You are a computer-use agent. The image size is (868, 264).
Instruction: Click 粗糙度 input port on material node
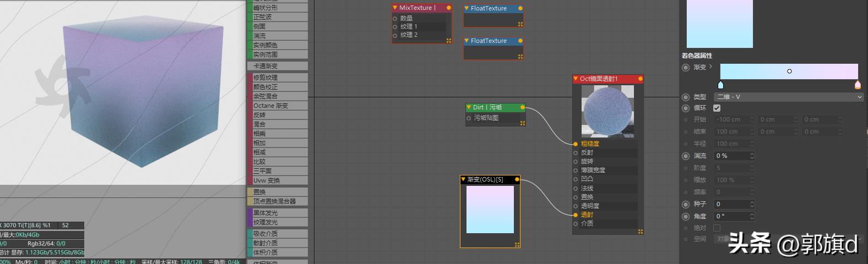(x=576, y=144)
